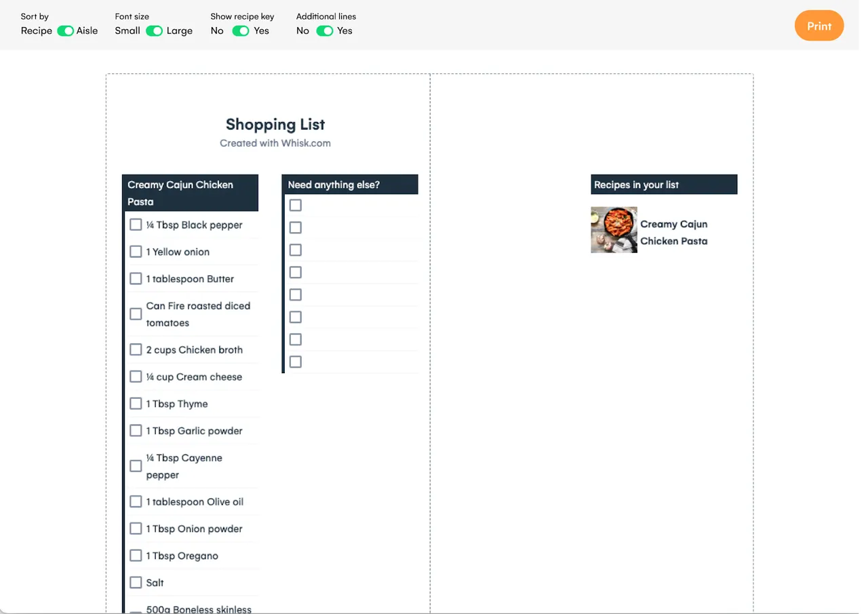Viewport: 868px width, 614px height.
Task: Switch off the Show recipe key toggle
Action: click(241, 31)
